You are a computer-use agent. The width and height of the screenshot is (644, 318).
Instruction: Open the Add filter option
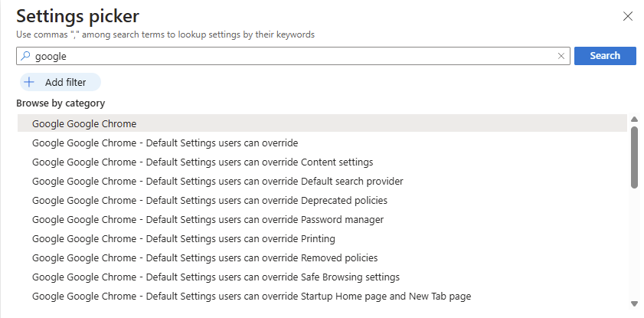pos(60,82)
